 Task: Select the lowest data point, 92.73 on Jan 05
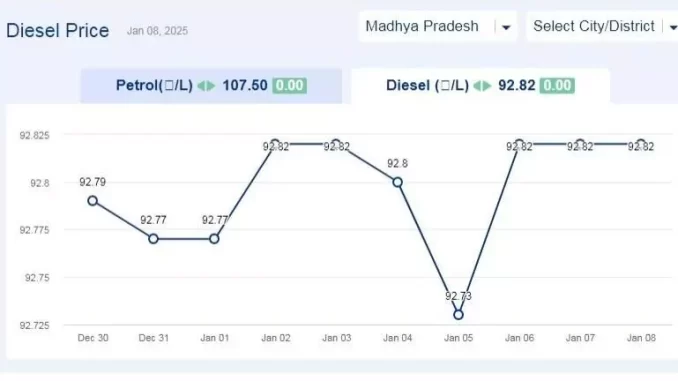tap(458, 314)
